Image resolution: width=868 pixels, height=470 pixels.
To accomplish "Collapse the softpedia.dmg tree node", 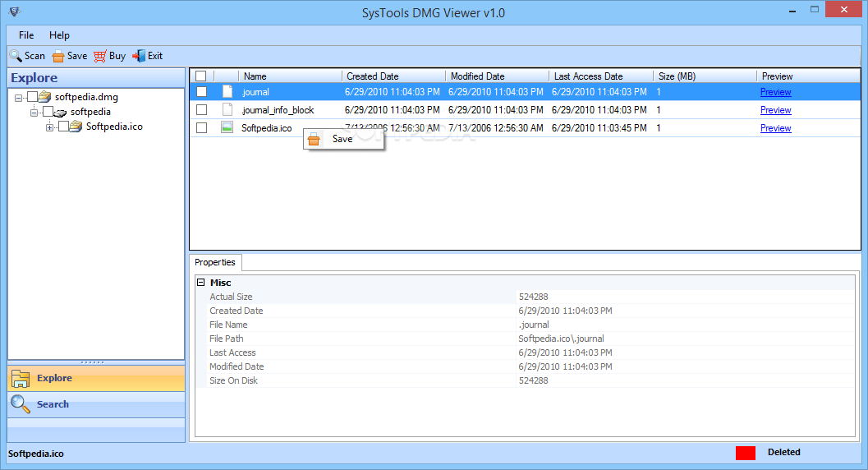I will [18, 98].
